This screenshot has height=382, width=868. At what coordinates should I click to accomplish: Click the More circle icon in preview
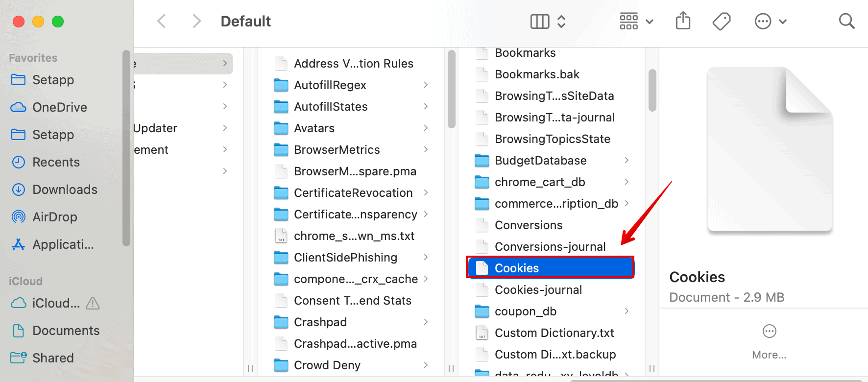click(x=769, y=332)
